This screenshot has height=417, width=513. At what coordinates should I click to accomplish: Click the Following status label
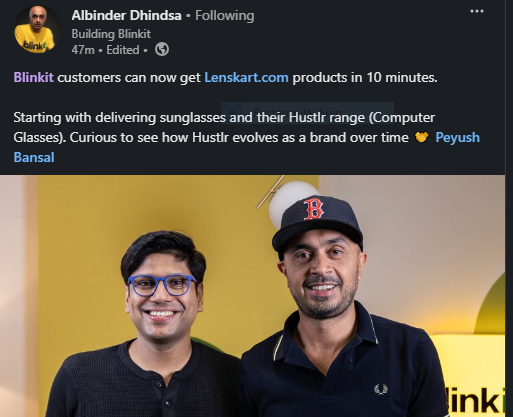pos(225,15)
